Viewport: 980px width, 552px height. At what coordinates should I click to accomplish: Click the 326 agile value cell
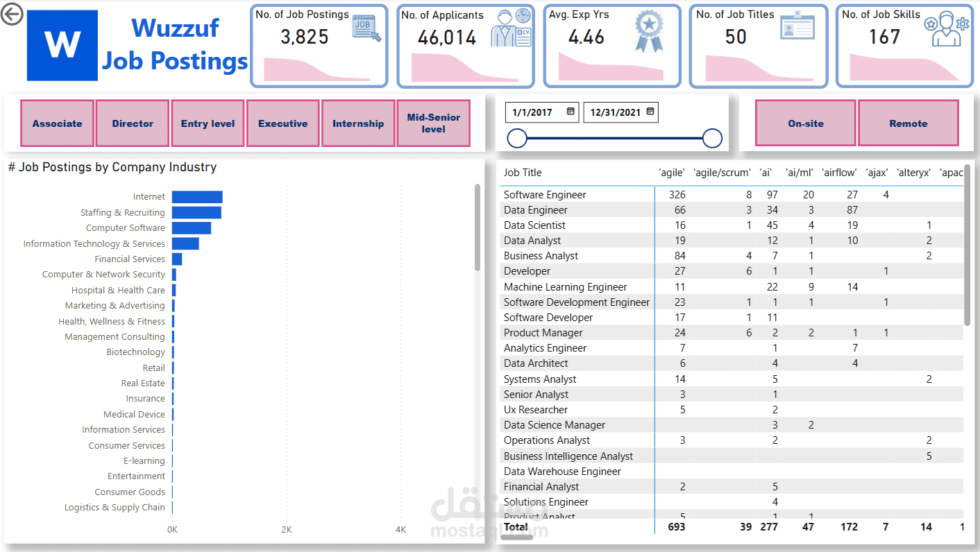677,195
